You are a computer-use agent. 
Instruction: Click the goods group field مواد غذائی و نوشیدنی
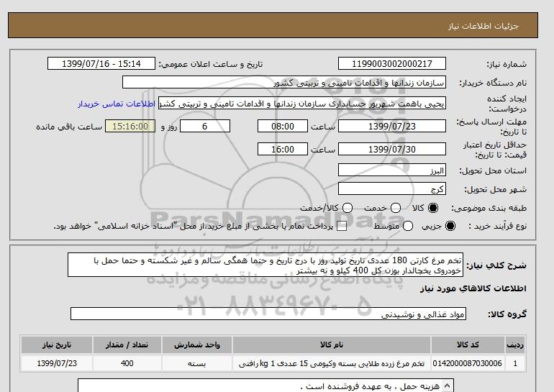coord(268,314)
